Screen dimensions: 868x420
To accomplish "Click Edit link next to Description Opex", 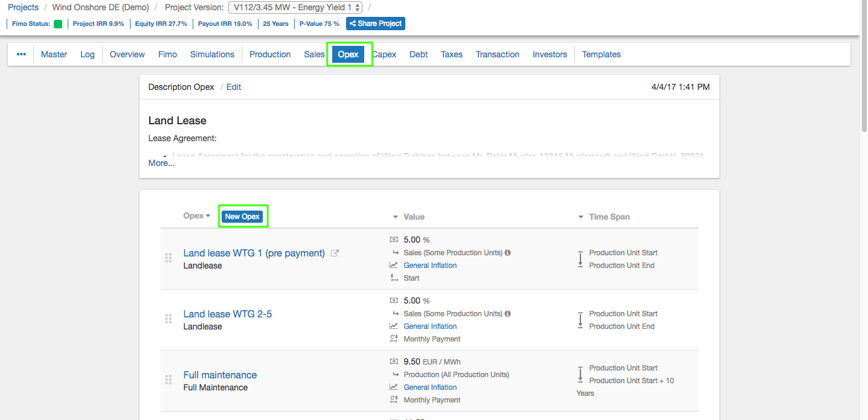I will pos(234,87).
